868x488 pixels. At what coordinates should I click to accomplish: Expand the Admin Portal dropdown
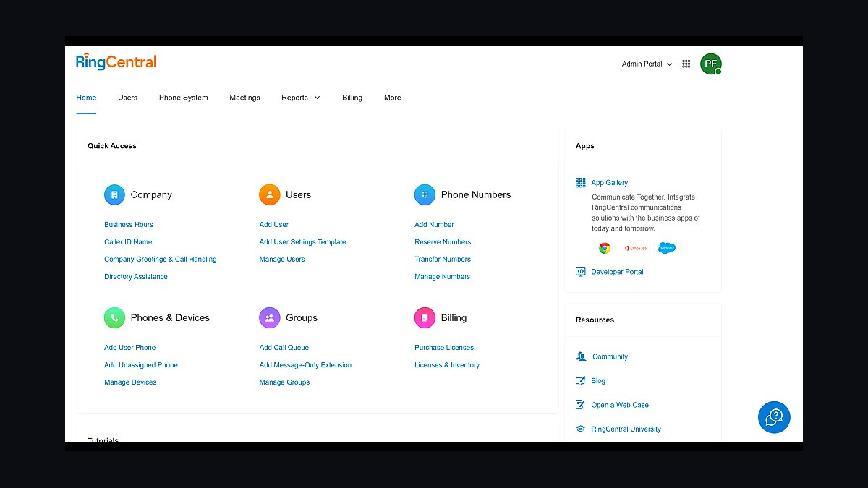click(x=647, y=64)
